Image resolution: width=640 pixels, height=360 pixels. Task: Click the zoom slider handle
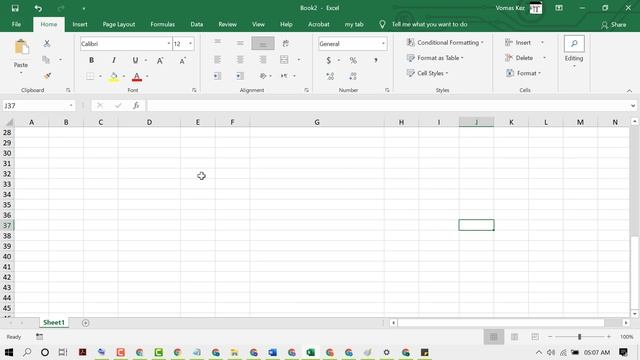(x=579, y=337)
